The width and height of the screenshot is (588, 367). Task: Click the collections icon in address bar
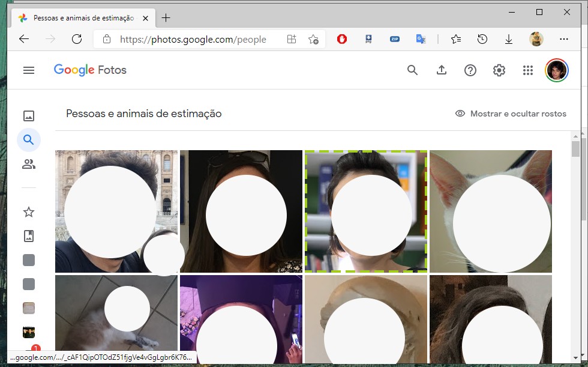[292, 39]
